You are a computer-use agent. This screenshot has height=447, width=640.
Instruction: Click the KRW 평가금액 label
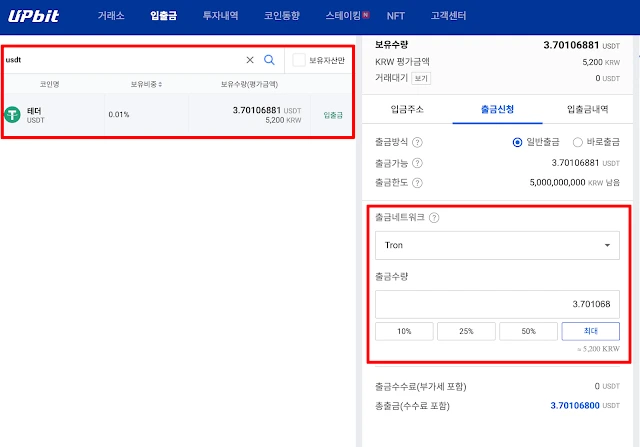402,62
